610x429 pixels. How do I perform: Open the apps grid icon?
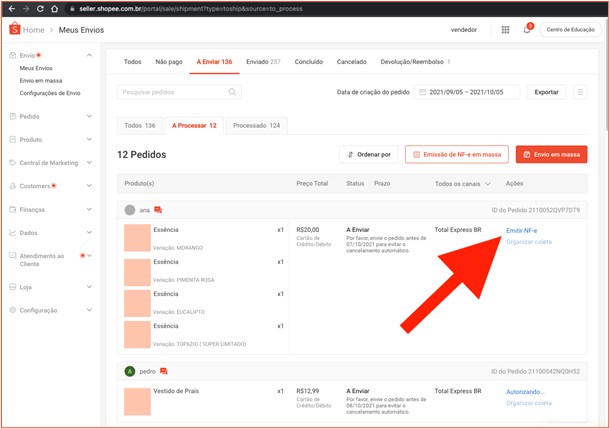505,30
